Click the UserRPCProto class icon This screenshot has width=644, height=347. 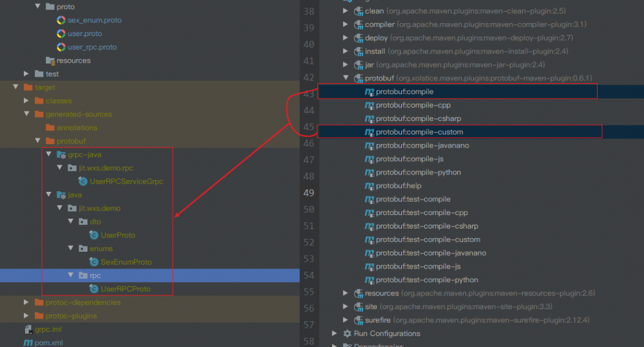[94, 289]
